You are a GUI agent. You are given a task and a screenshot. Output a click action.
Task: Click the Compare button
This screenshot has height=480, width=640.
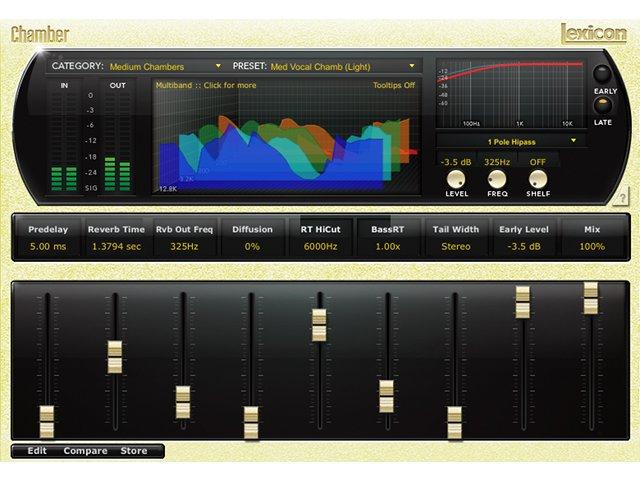pyautogui.click(x=85, y=451)
